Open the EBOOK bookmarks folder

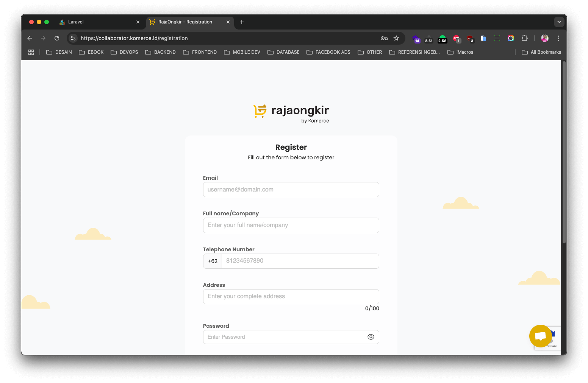tap(91, 52)
